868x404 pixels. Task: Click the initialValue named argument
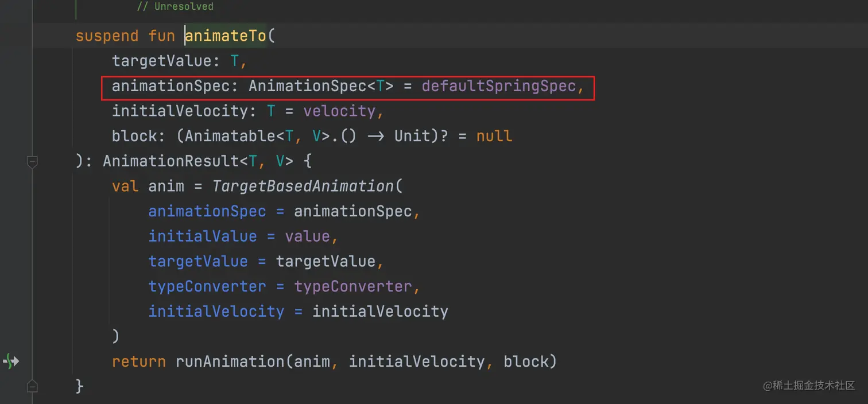click(203, 236)
